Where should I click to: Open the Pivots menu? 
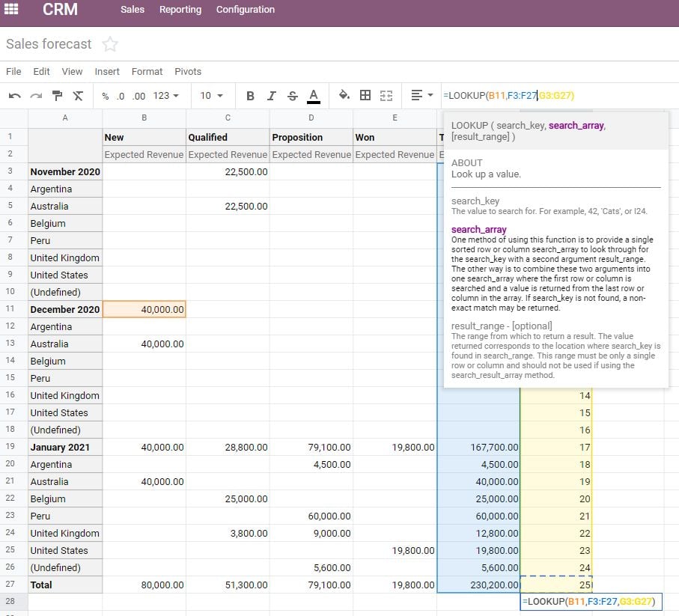click(187, 71)
